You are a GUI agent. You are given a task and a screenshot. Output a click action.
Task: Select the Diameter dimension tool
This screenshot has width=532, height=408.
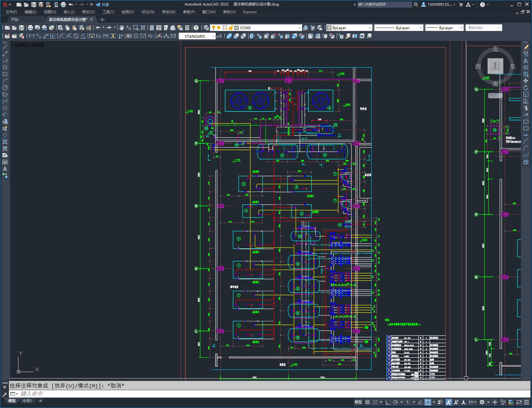(76, 36)
